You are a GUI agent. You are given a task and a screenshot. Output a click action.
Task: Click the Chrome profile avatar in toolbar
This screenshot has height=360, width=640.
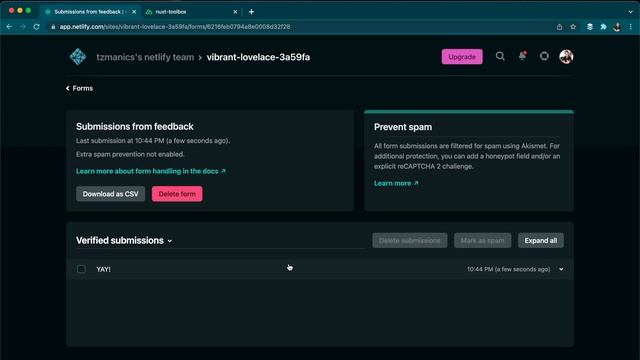[x=617, y=27]
